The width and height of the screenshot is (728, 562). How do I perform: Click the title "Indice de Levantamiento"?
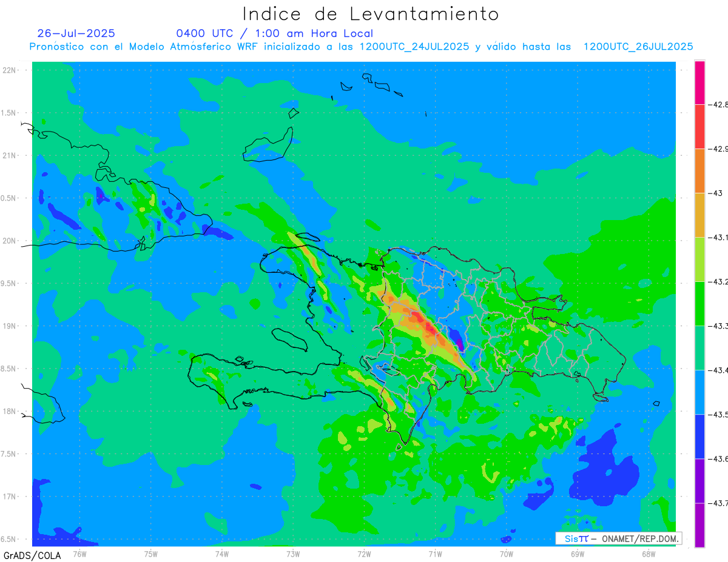(x=371, y=14)
